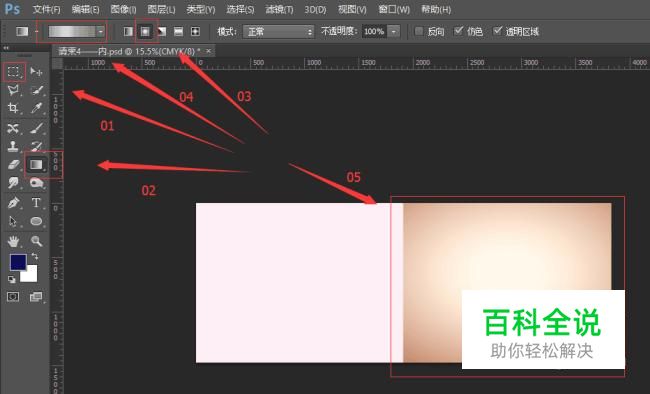Swap foreground and background colors
Image resolution: width=650 pixels, height=394 pixels.
click(35, 257)
